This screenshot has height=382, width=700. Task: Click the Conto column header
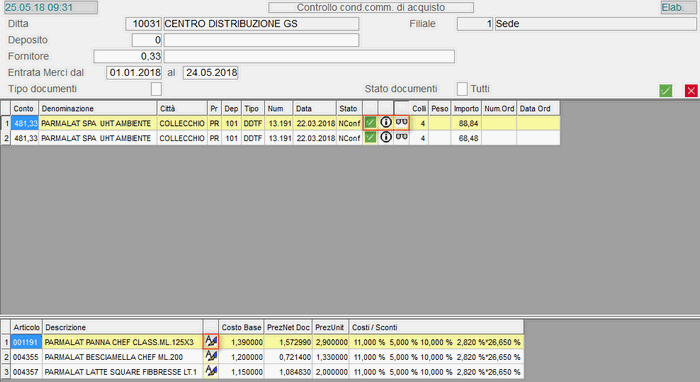[x=25, y=108]
